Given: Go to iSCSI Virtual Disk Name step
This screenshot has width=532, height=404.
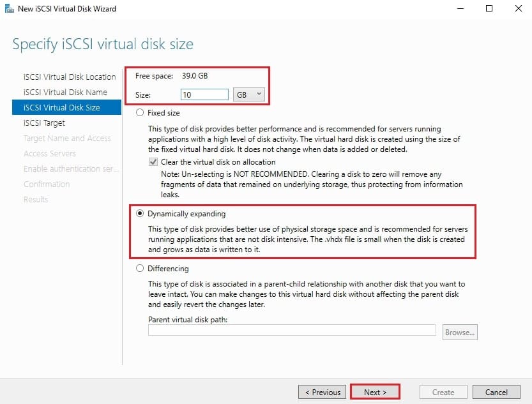Looking at the screenshot, I should point(65,92).
